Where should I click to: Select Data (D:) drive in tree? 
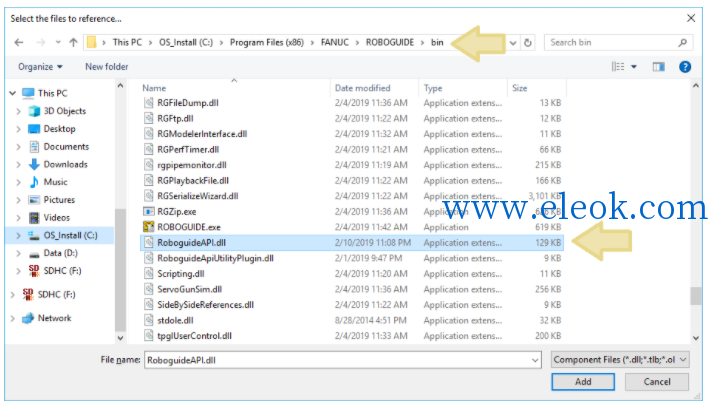point(61,253)
